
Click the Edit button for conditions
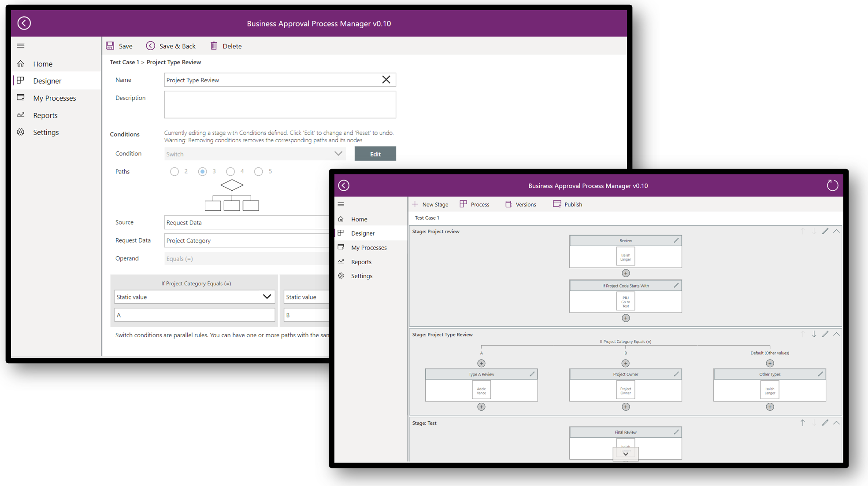point(375,154)
